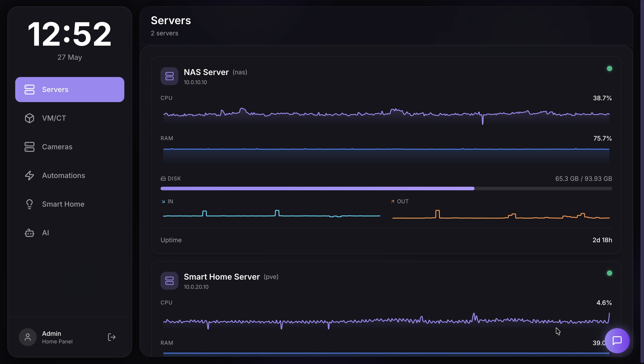The image size is (644, 364).
Task: Open the VM/CT section
Action: pos(70,118)
